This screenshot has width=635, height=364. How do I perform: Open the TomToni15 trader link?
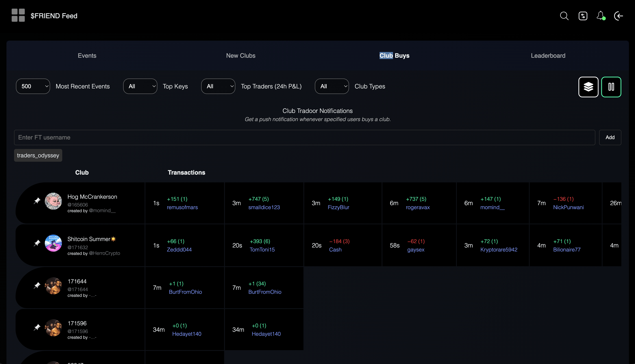262,249
